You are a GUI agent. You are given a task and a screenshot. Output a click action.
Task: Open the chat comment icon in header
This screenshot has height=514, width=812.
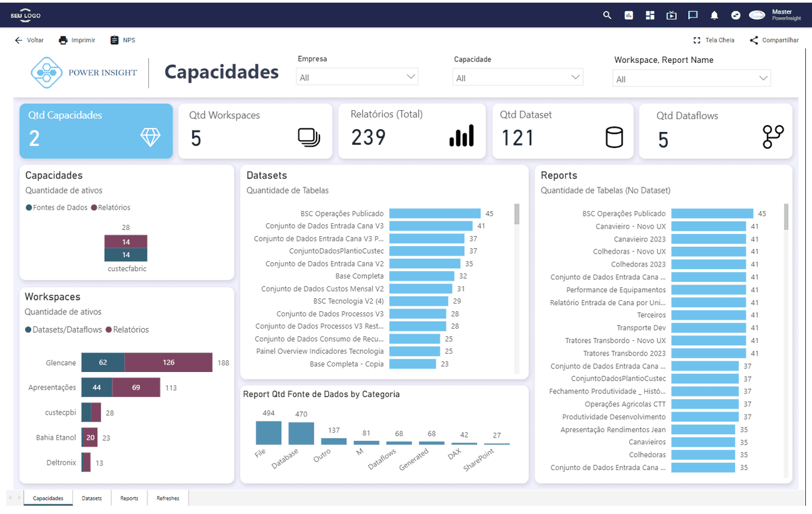[693, 15]
